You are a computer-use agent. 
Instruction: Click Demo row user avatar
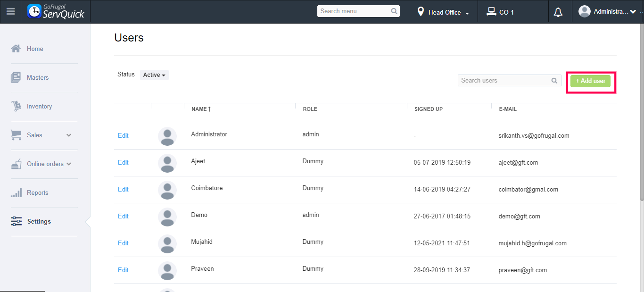point(167,217)
